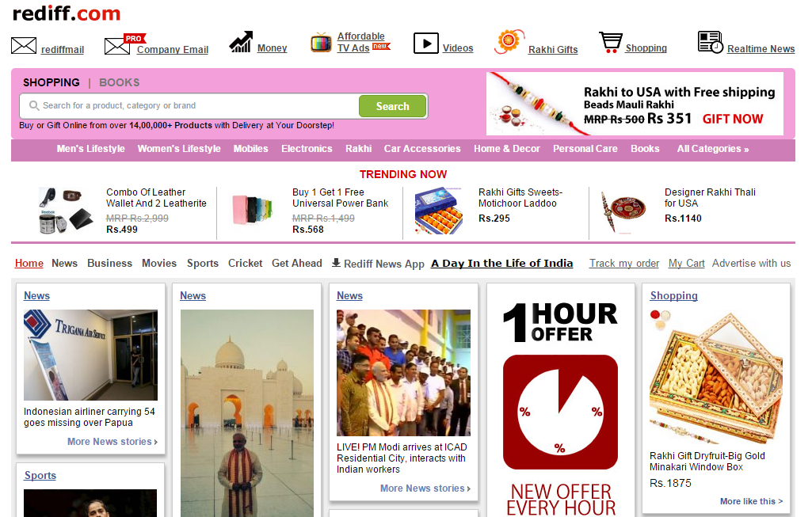The width and height of the screenshot is (812, 517).
Task: Open Rakhi Gifts Sweets-Motichoor Laddoo title
Action: coord(520,198)
